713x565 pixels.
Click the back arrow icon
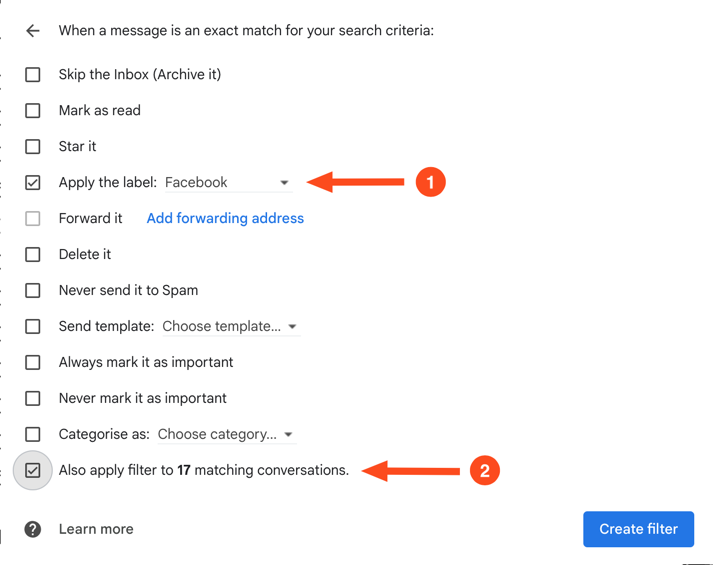click(x=33, y=31)
